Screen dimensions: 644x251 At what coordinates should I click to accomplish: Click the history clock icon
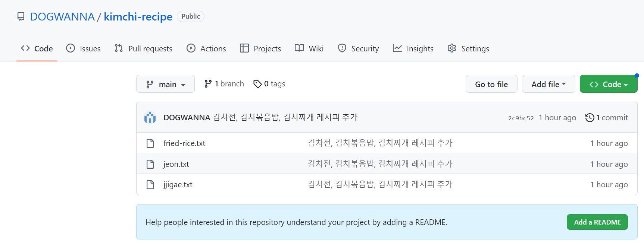[590, 118]
